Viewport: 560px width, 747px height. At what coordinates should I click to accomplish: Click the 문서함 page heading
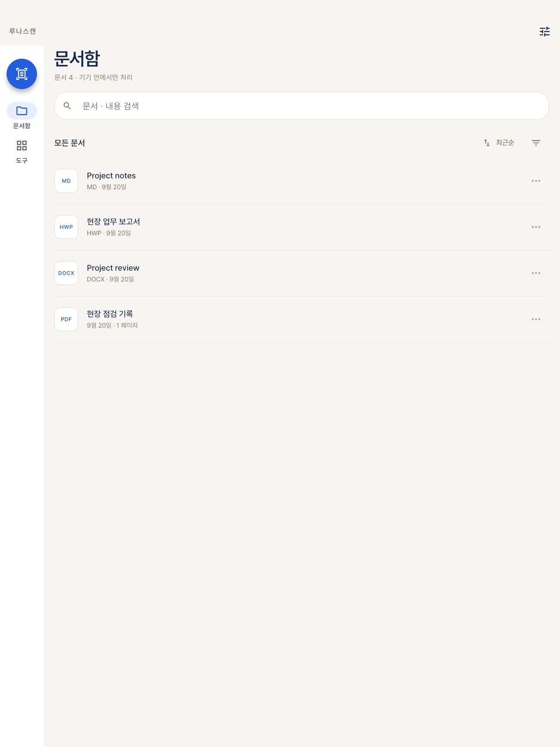(77, 59)
